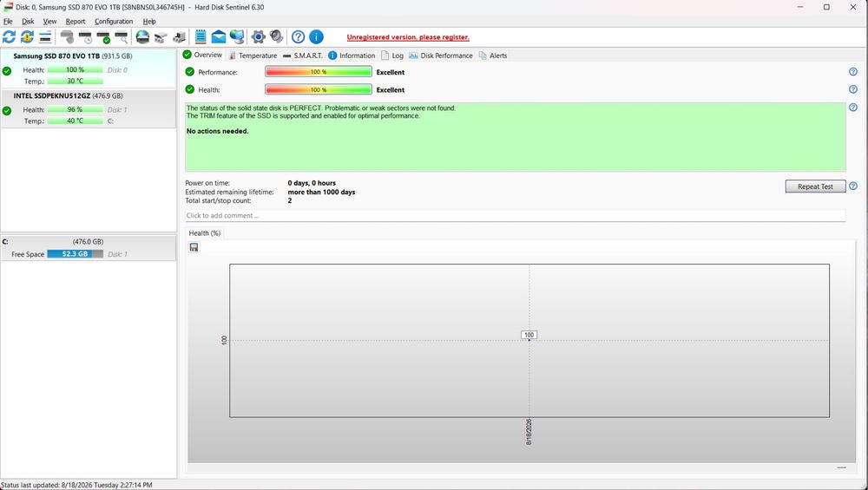Switch to the Overview tab

point(202,56)
